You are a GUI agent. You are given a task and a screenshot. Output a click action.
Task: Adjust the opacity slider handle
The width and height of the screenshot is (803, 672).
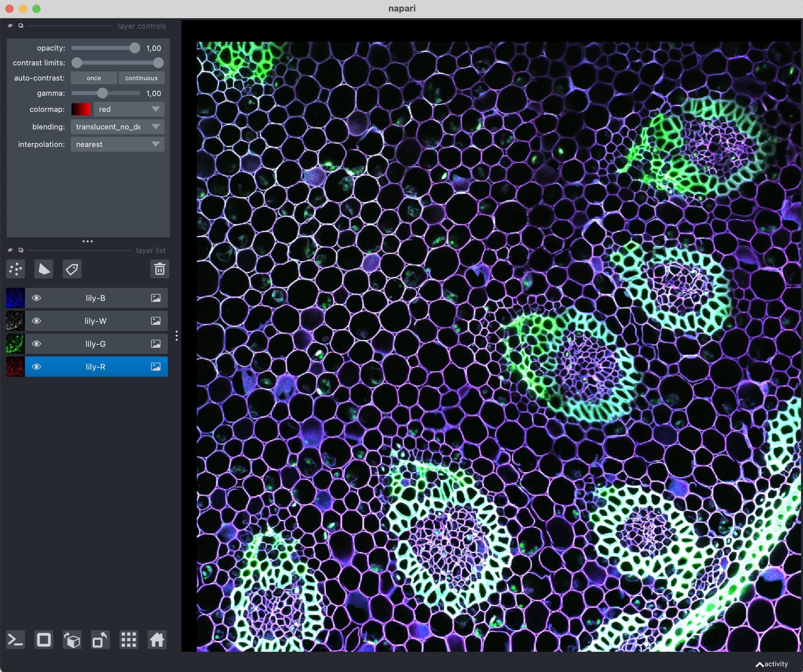point(135,48)
